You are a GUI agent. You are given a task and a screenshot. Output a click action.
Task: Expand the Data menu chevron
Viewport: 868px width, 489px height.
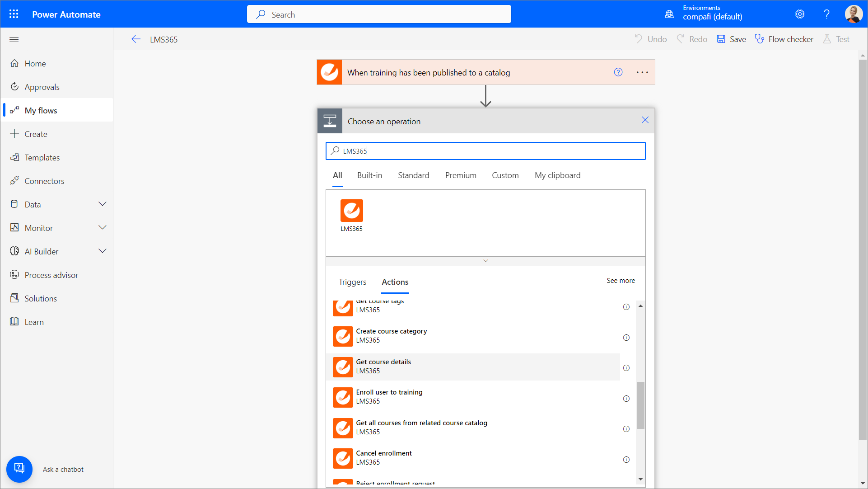[x=103, y=204]
